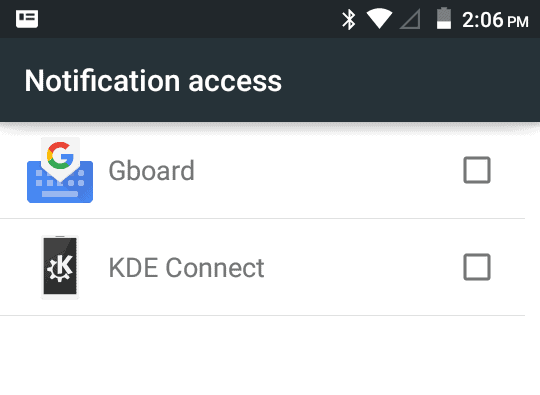Image resolution: width=540 pixels, height=395 pixels.
Task: Tap blank space between Gboard label and checkbox
Action: (327, 170)
